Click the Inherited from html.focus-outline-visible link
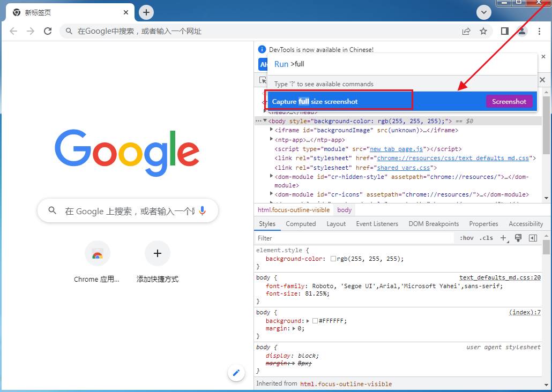 point(346,384)
